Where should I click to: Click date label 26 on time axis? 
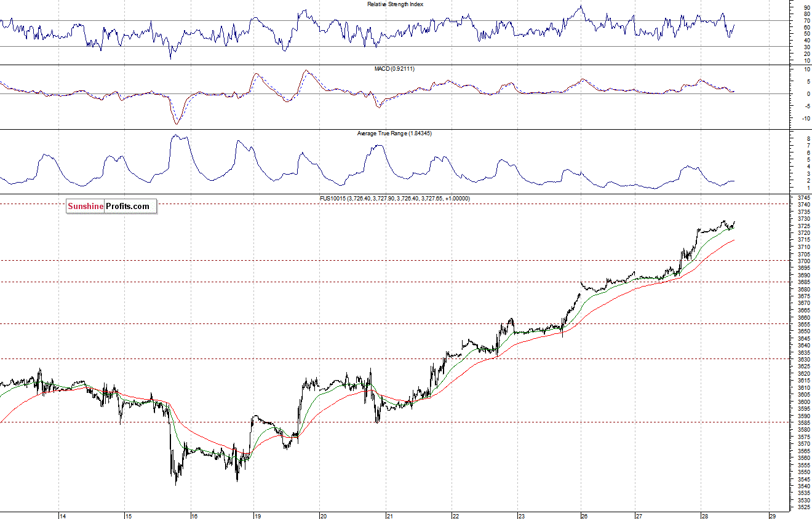pos(585,515)
